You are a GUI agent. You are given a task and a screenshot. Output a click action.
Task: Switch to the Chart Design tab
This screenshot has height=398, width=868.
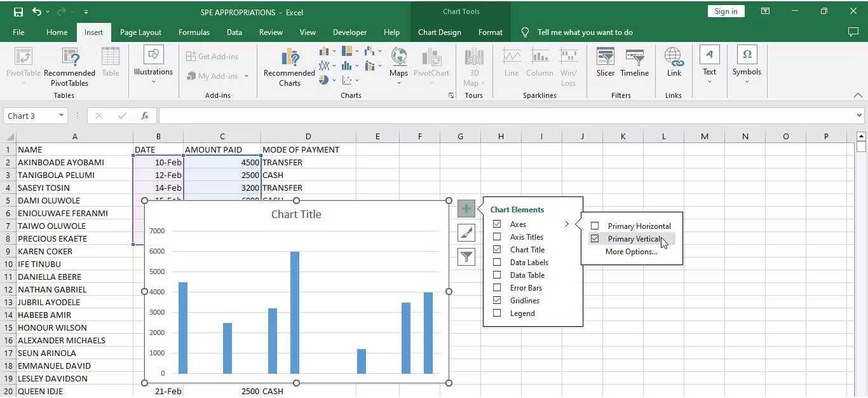(x=439, y=32)
